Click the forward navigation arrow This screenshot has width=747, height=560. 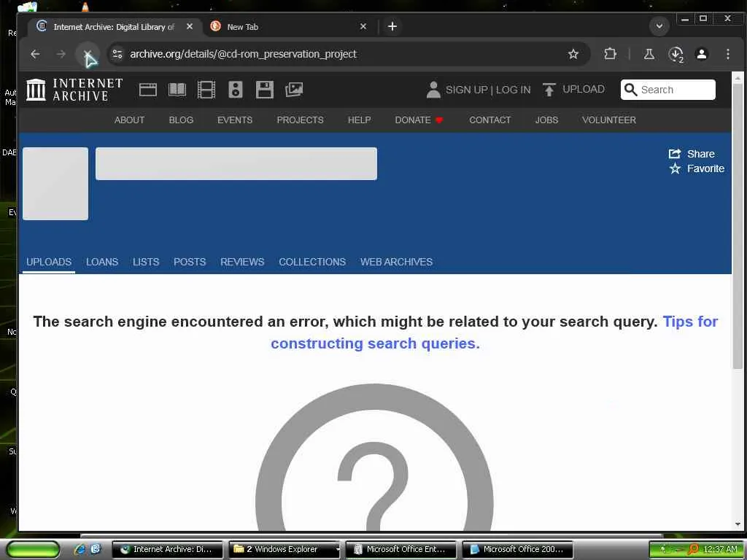tap(61, 54)
